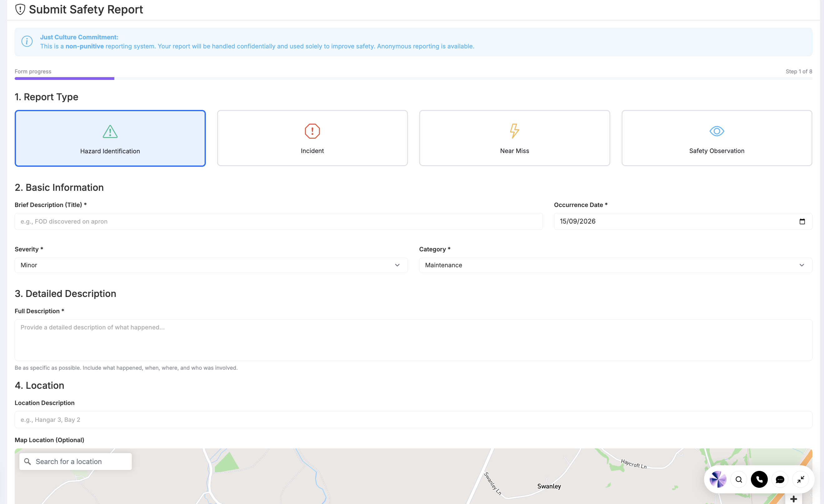Screen dimensions: 824x504
Task: Click the 'Step 1 of 8' text
Action: point(799,72)
